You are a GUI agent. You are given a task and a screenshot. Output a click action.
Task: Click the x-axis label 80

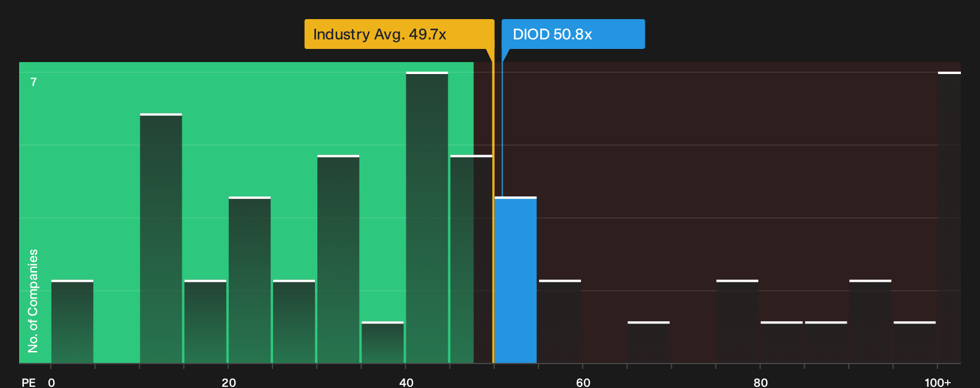pos(761,382)
